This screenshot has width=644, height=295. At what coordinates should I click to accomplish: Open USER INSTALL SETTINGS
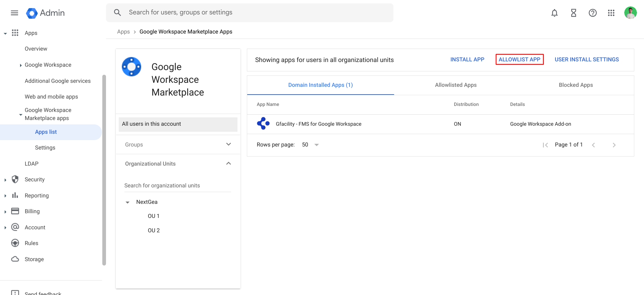[587, 59]
